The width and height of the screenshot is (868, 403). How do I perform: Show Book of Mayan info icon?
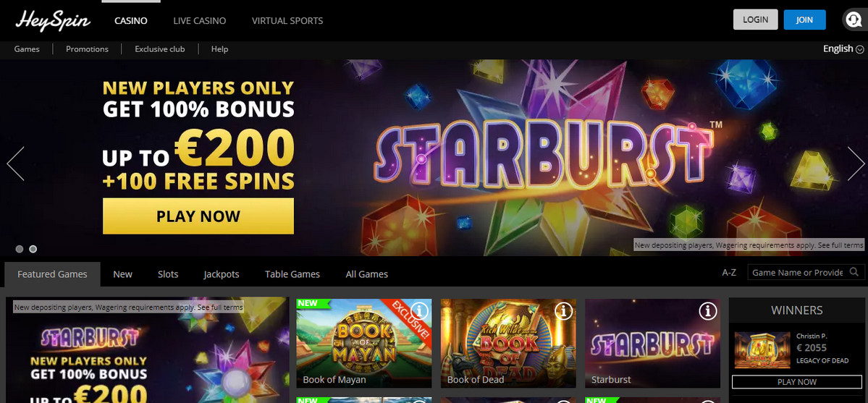coord(420,312)
